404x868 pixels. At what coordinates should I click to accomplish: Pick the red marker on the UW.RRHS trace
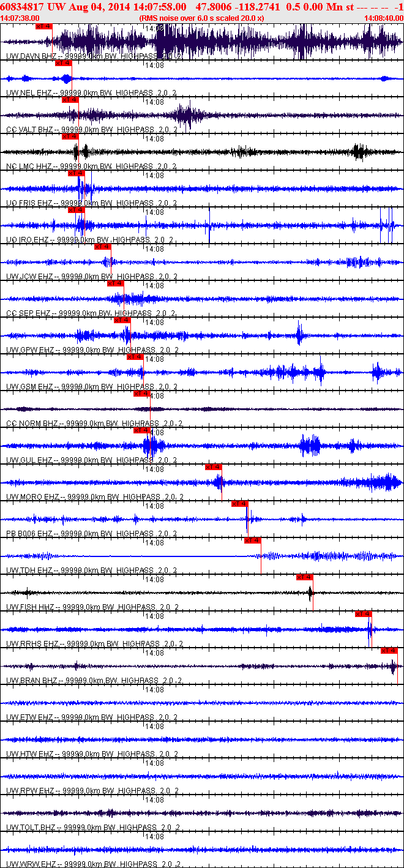click(x=363, y=614)
